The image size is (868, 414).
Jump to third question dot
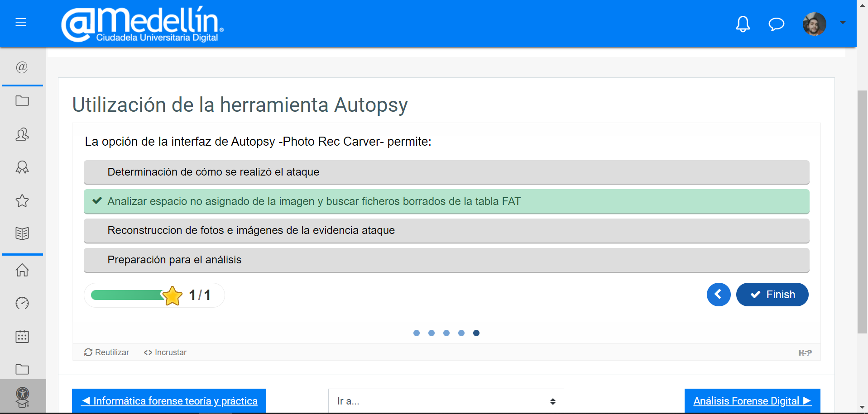pos(446,333)
